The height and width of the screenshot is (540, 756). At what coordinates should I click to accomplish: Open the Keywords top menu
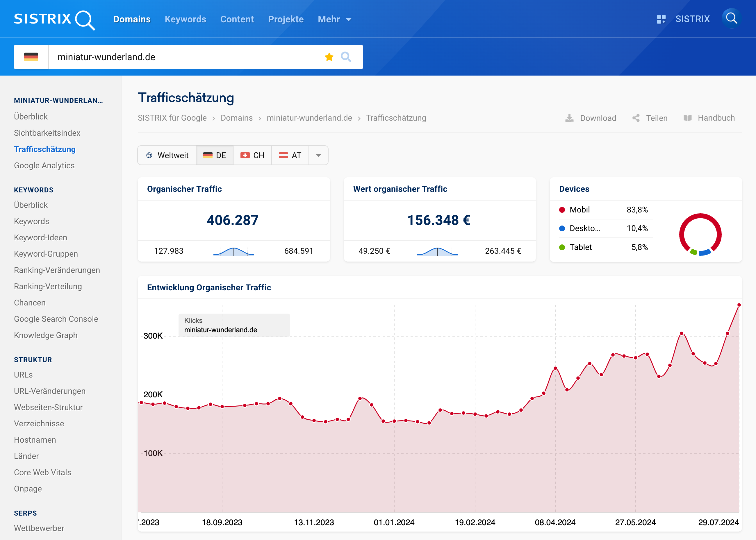(x=185, y=19)
